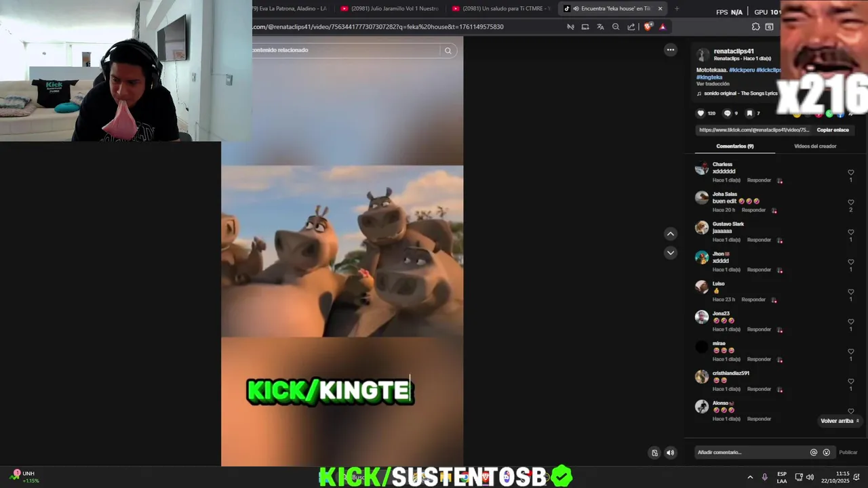Like Charless's comment
This screenshot has height=488, width=868.
click(x=851, y=173)
